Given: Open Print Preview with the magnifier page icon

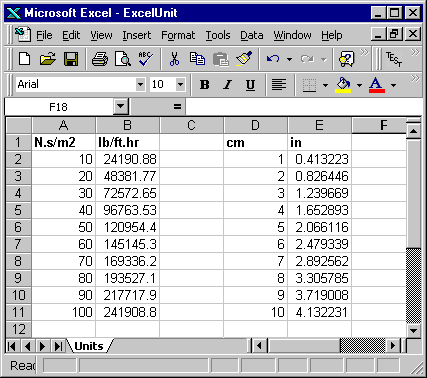Looking at the screenshot, I should (122, 59).
